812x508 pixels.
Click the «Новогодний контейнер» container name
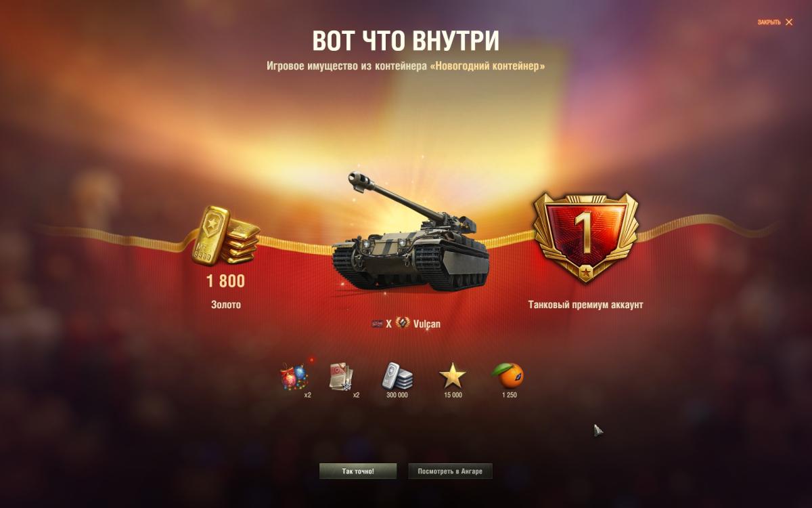487,66
